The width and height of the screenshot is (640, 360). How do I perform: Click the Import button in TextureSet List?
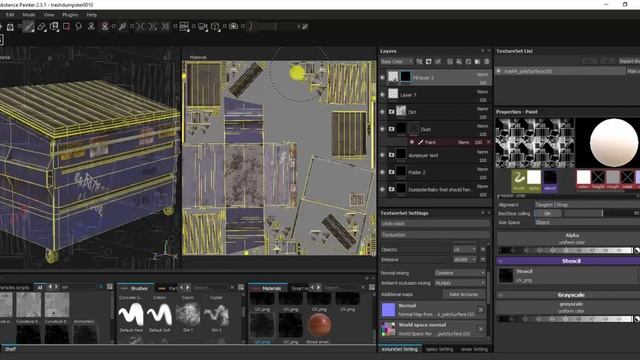(x=629, y=61)
